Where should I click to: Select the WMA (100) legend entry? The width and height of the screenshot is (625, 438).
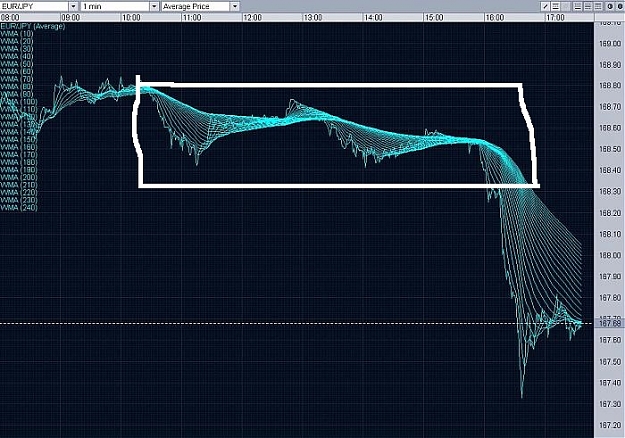(x=19, y=102)
